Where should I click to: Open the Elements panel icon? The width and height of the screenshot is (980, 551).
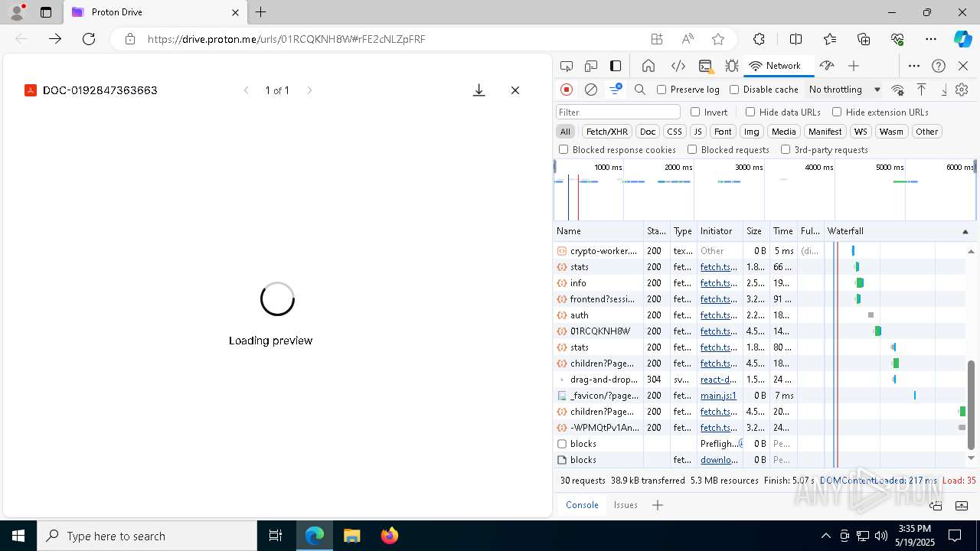pyautogui.click(x=678, y=66)
